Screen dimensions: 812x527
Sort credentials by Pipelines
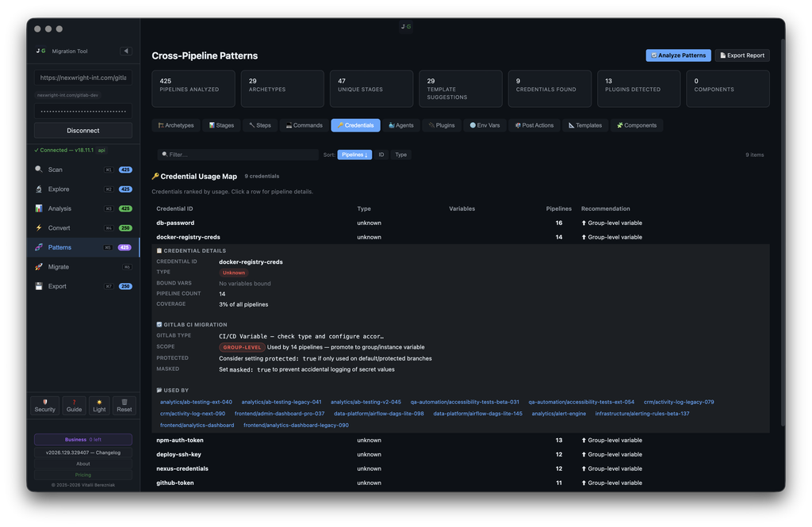tap(354, 155)
